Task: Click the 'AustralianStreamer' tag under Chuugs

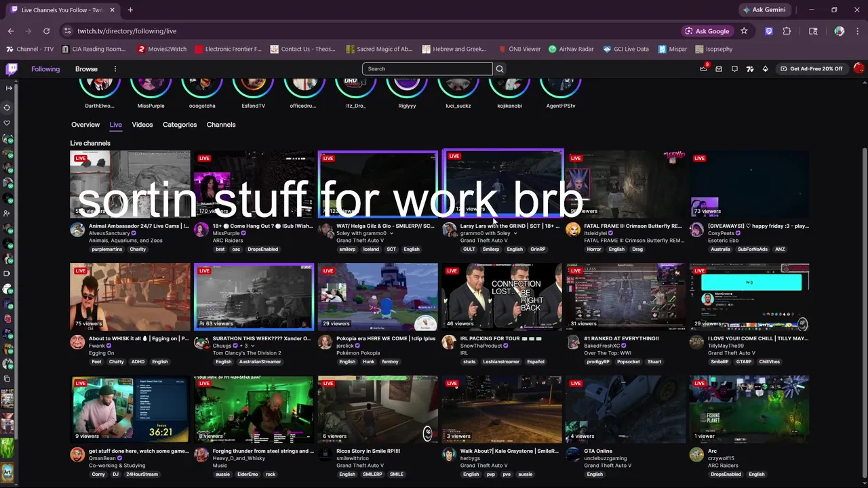Action: coord(260,362)
